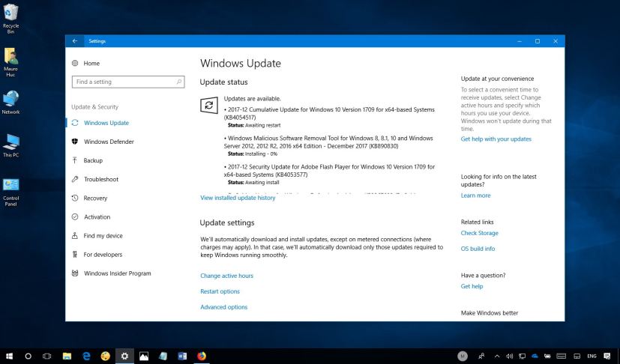620x364 pixels.
Task: Open the Recovery section
Action: [95, 198]
